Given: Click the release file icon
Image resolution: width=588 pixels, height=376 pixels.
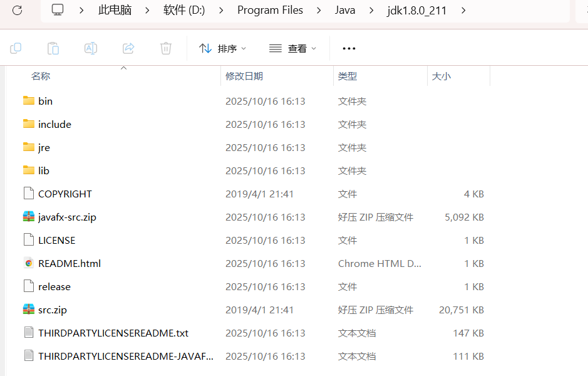Looking at the screenshot, I should pyautogui.click(x=29, y=286).
